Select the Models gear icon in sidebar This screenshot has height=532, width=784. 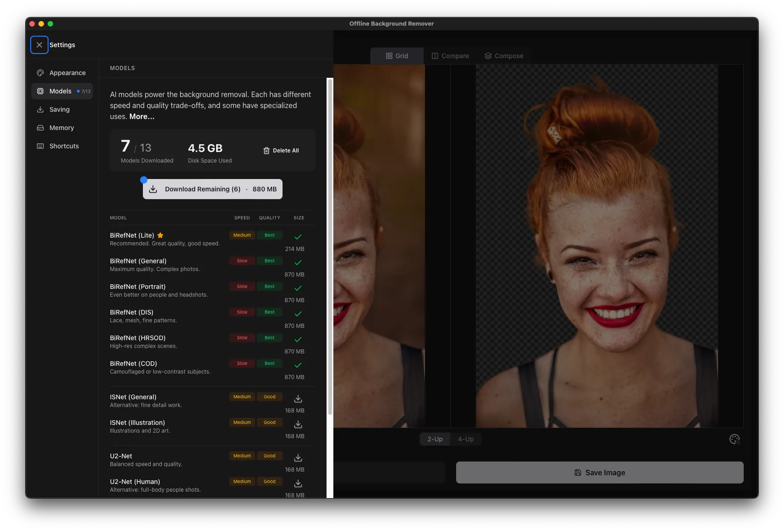(x=41, y=91)
